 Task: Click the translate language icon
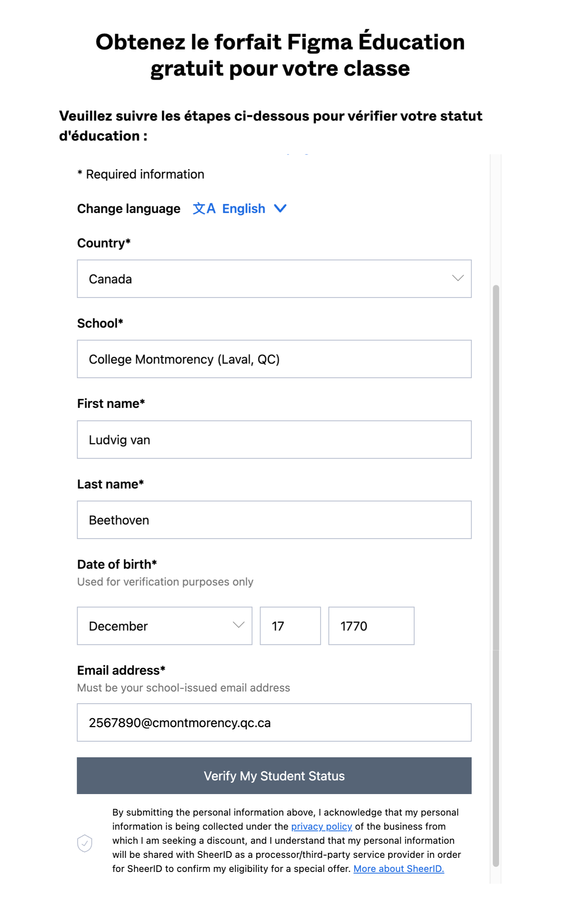pyautogui.click(x=204, y=209)
